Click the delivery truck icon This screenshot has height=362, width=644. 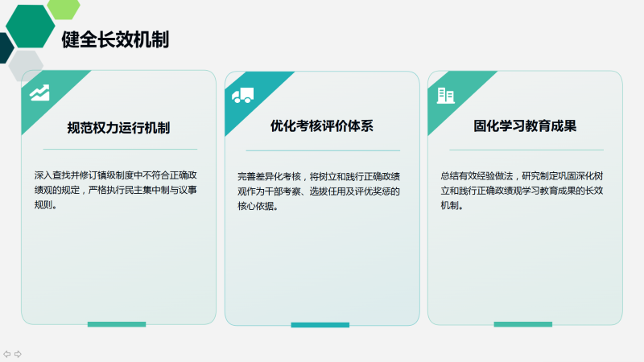242,96
